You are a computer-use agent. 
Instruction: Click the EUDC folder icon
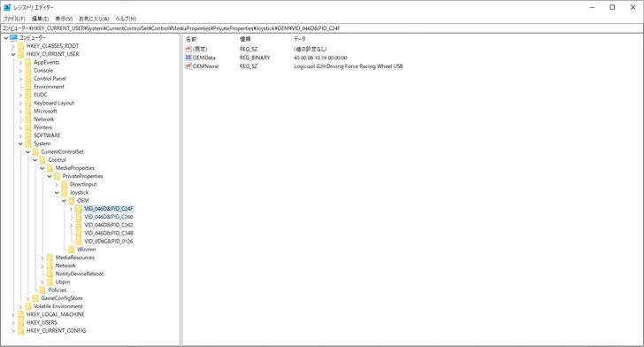coord(28,95)
